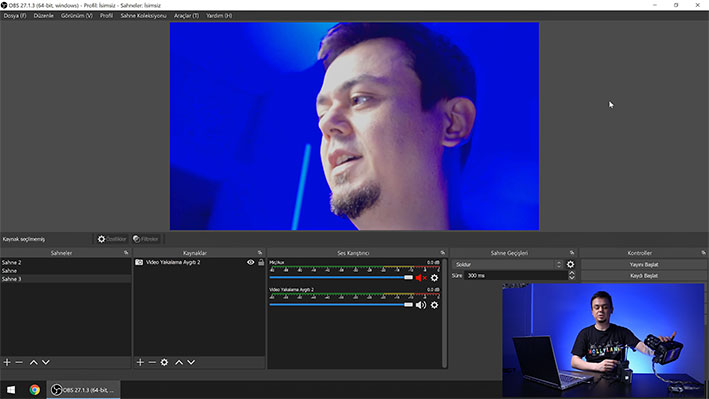Toggle visibility of Video Yakalama Aygıtı 2
Viewport: 709px width, 399px height.
[251, 262]
